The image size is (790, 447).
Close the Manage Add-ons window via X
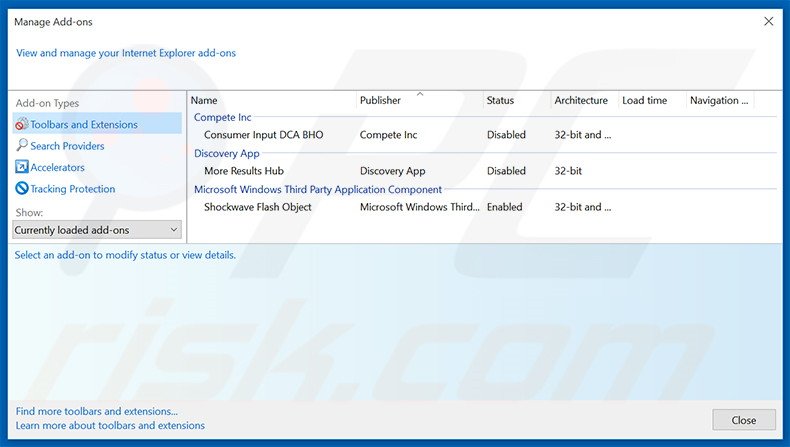(x=769, y=21)
